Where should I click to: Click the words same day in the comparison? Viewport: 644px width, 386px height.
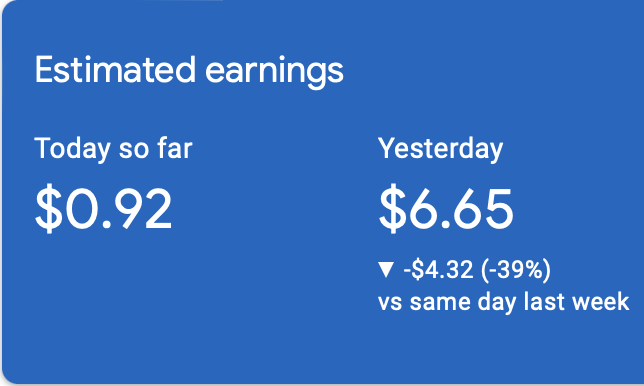click(x=462, y=303)
